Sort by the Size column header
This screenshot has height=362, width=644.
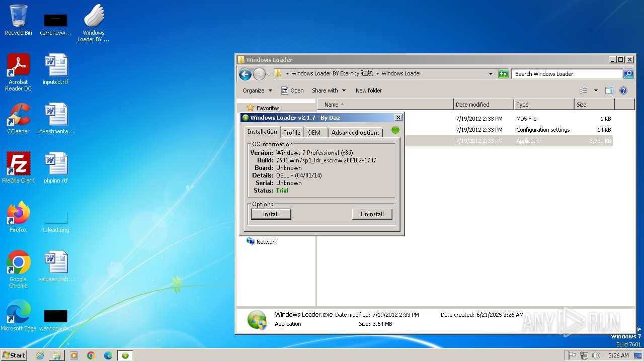coord(594,105)
